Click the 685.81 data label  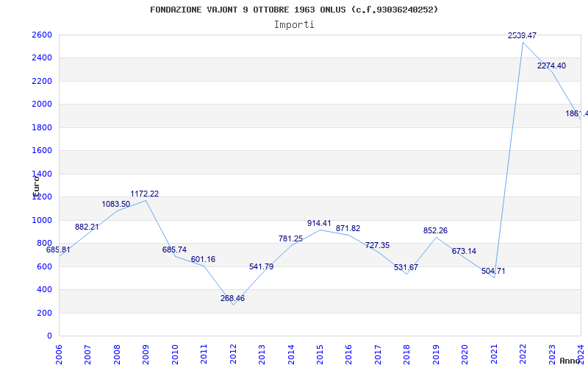[x=58, y=250]
